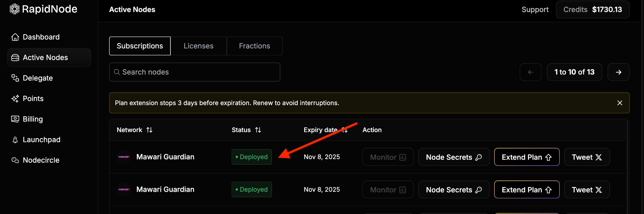Open Nodecircle from the sidebar
The width and height of the screenshot is (644, 214).
click(x=41, y=160)
